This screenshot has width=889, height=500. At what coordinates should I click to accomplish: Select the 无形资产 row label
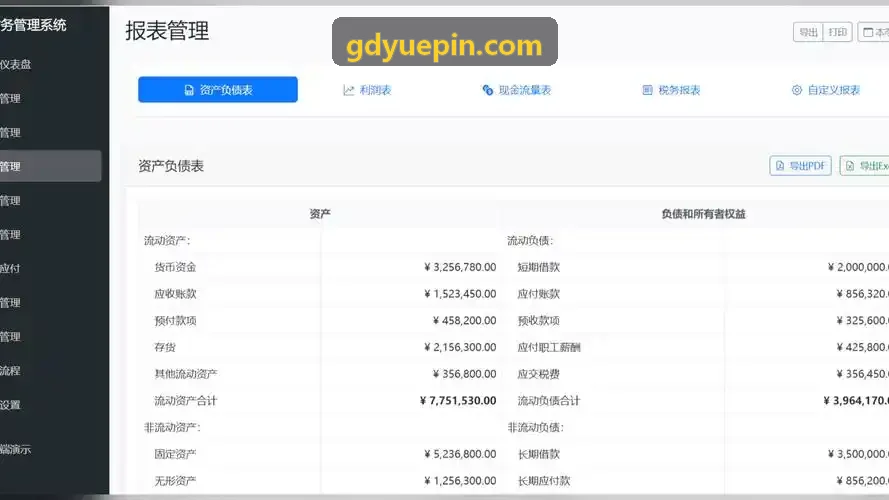pos(175,480)
